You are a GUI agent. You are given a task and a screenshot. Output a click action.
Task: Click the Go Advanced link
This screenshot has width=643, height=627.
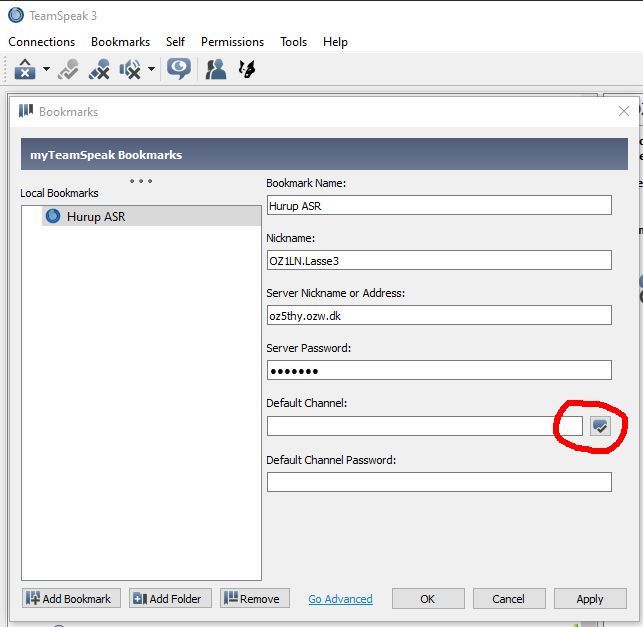coord(340,599)
